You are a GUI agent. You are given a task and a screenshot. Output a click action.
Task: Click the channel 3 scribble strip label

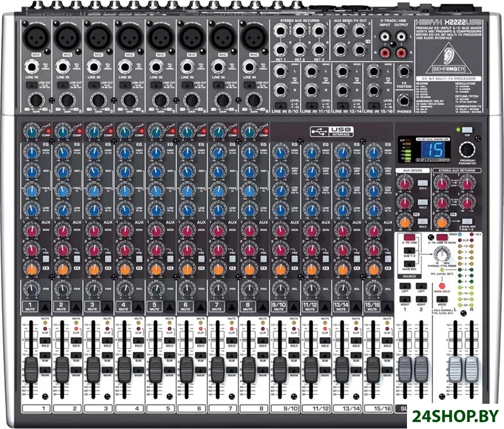click(x=99, y=408)
